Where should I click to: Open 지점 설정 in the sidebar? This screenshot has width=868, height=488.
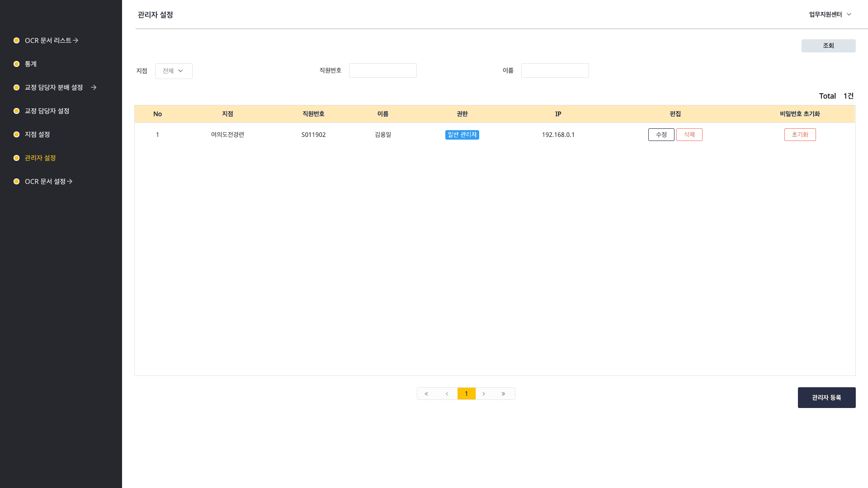38,135
